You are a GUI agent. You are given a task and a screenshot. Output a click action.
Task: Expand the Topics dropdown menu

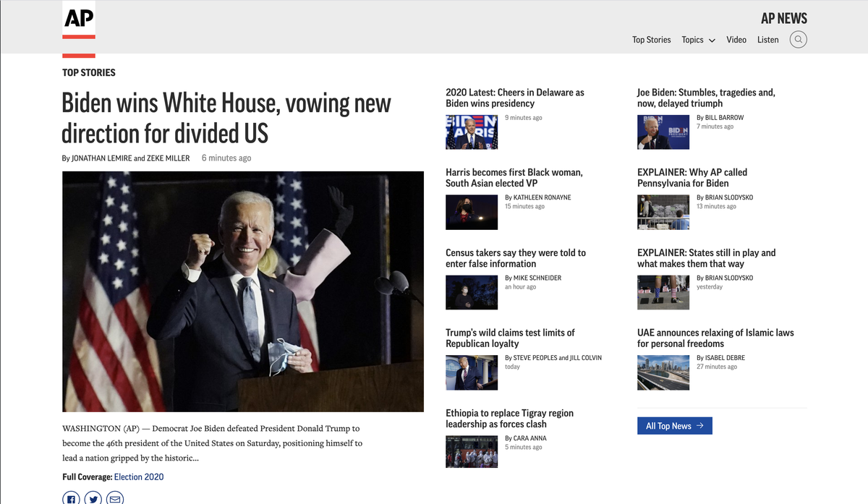tap(698, 40)
